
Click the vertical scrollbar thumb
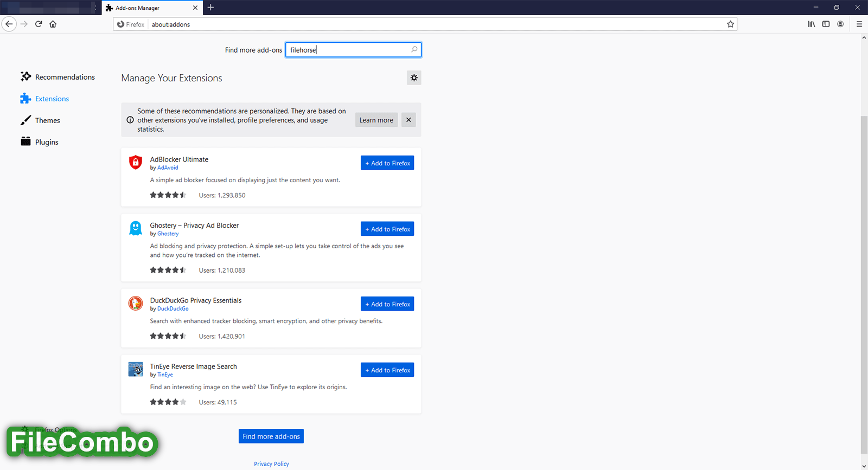pyautogui.click(x=864, y=285)
